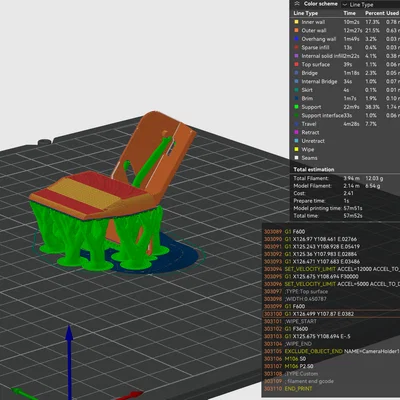Click the purple Internal solid infill swatch

point(296,56)
